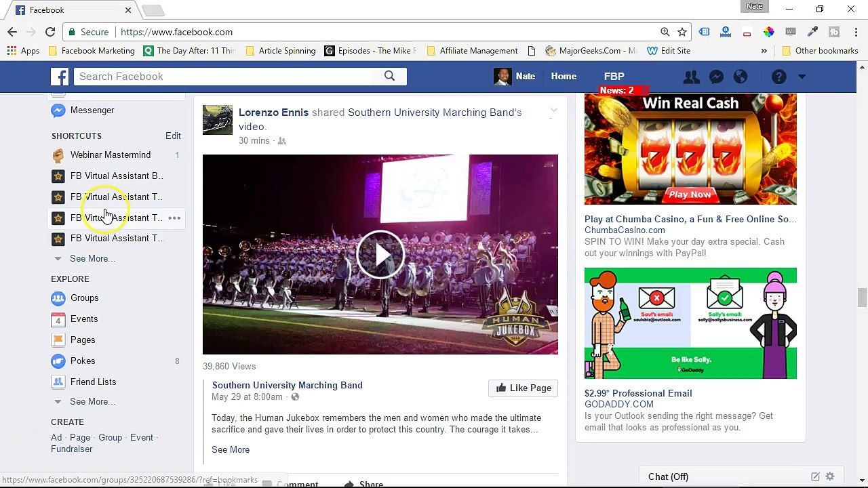Click Lorenzo Ennis's profile picture thumbnail
This screenshot has height=488, width=868.
[218, 120]
